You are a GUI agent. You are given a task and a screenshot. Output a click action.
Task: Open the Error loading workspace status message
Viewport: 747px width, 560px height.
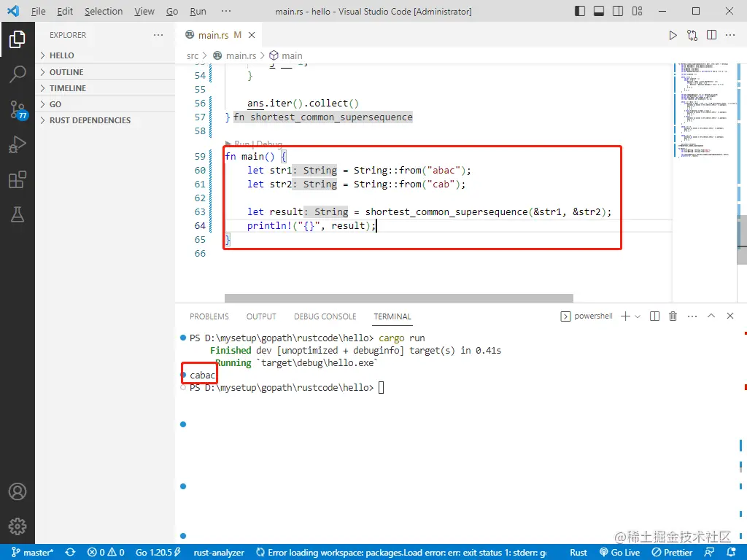[402, 553]
